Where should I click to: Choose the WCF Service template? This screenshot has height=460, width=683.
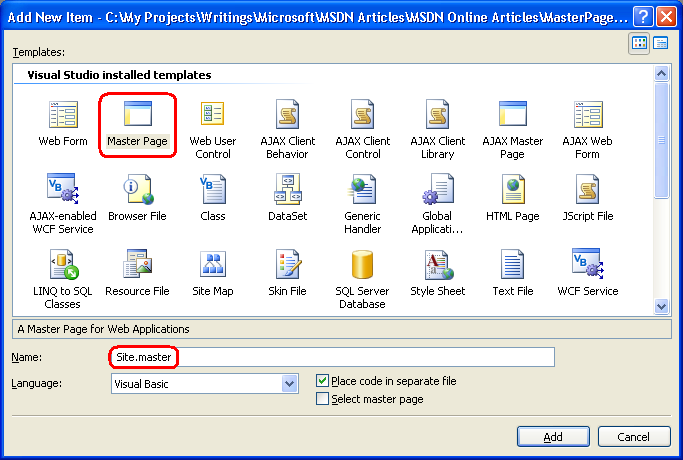coord(587,265)
